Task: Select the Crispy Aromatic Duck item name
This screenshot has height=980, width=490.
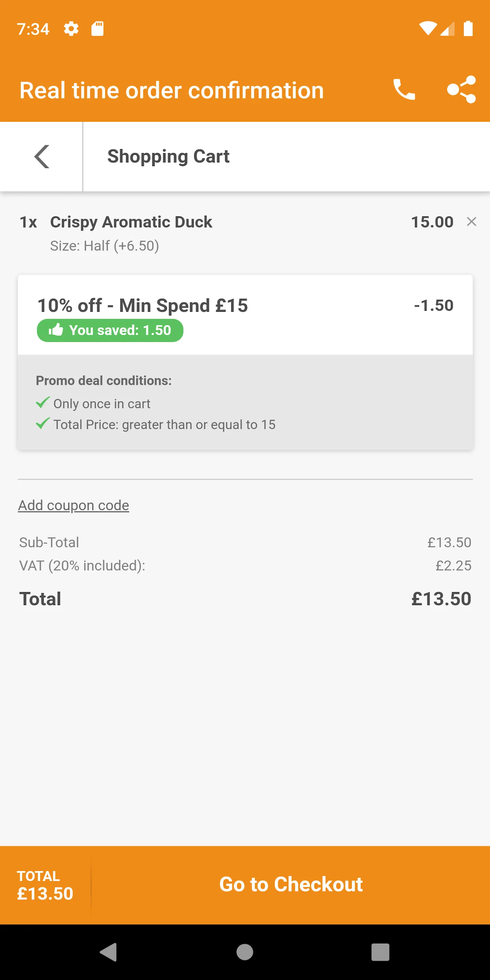Action: (x=131, y=222)
